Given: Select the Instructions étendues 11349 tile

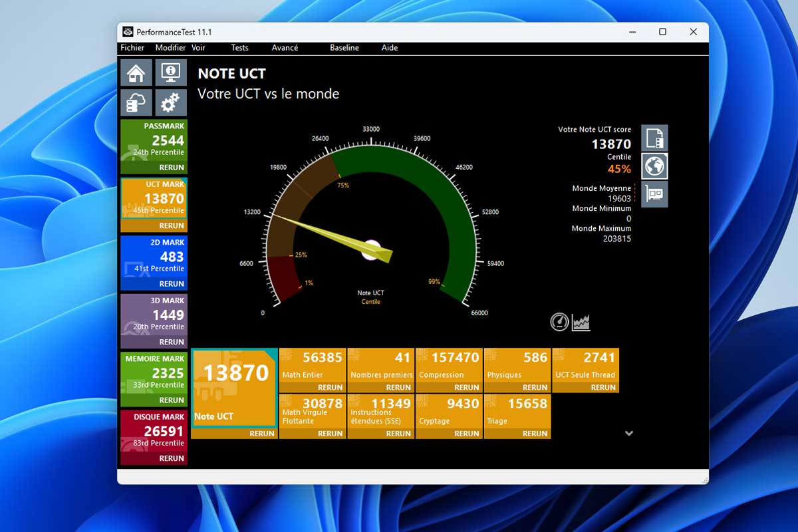Looking at the screenshot, I should [380, 411].
